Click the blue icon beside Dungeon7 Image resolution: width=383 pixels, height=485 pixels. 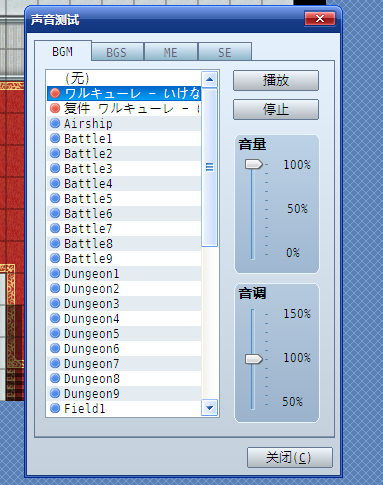55,363
